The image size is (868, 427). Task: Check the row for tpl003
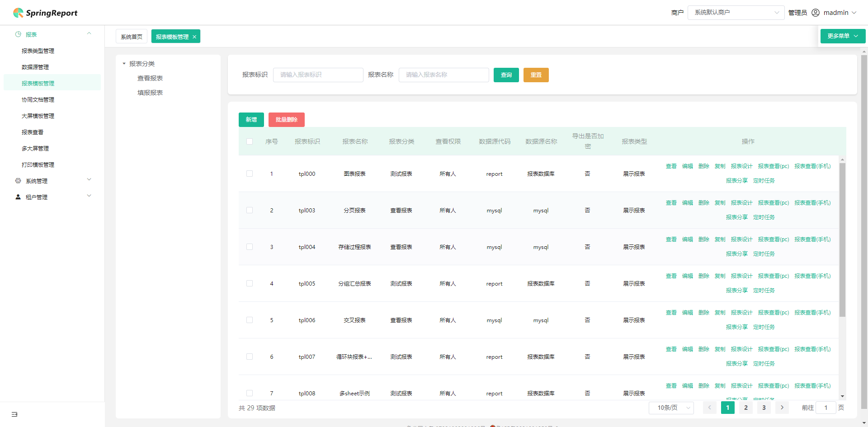[250, 210]
